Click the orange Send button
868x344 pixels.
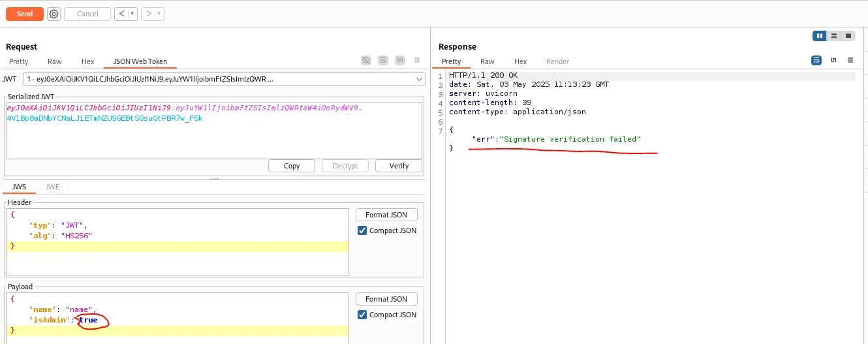[x=25, y=14]
